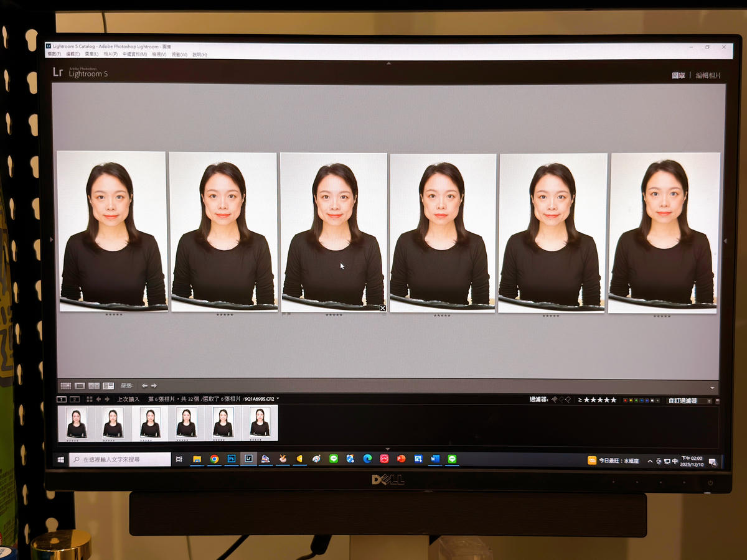
Task: Select the first filmstrip thumbnail
Action: [x=77, y=423]
